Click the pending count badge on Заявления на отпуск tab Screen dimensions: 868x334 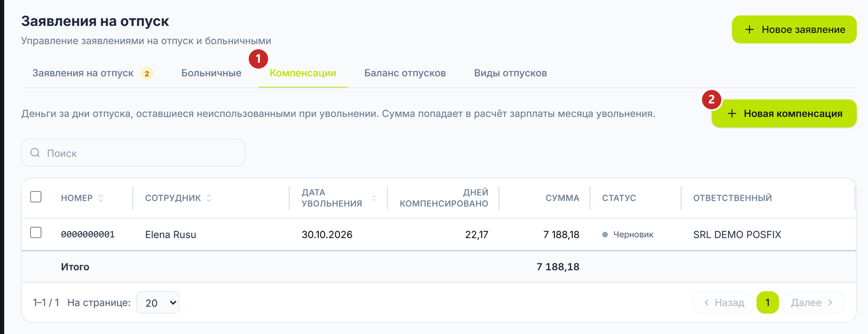click(x=147, y=73)
